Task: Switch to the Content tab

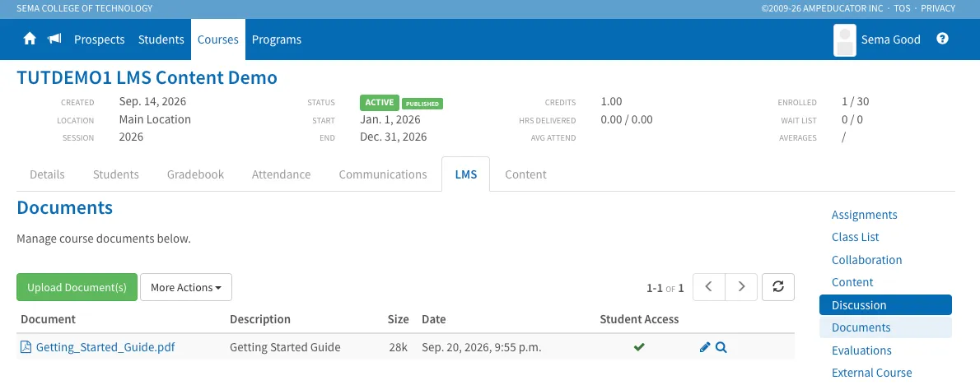Action: click(525, 174)
